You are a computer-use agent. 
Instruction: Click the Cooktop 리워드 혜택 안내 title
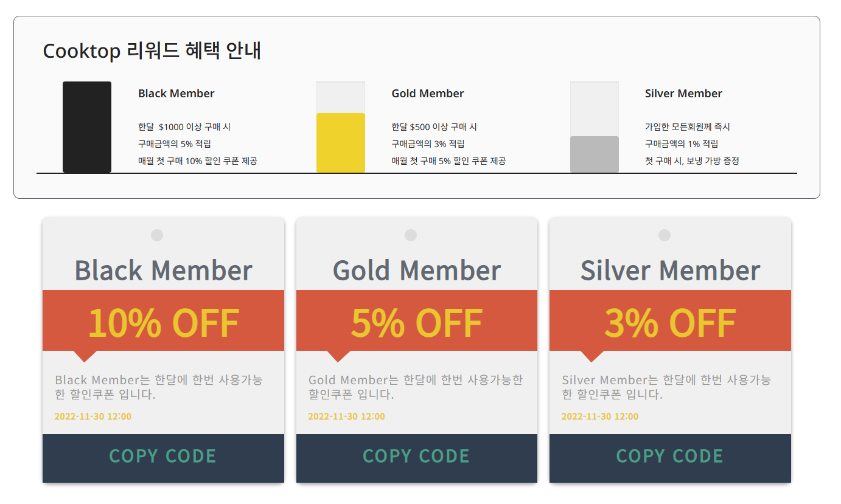(152, 50)
